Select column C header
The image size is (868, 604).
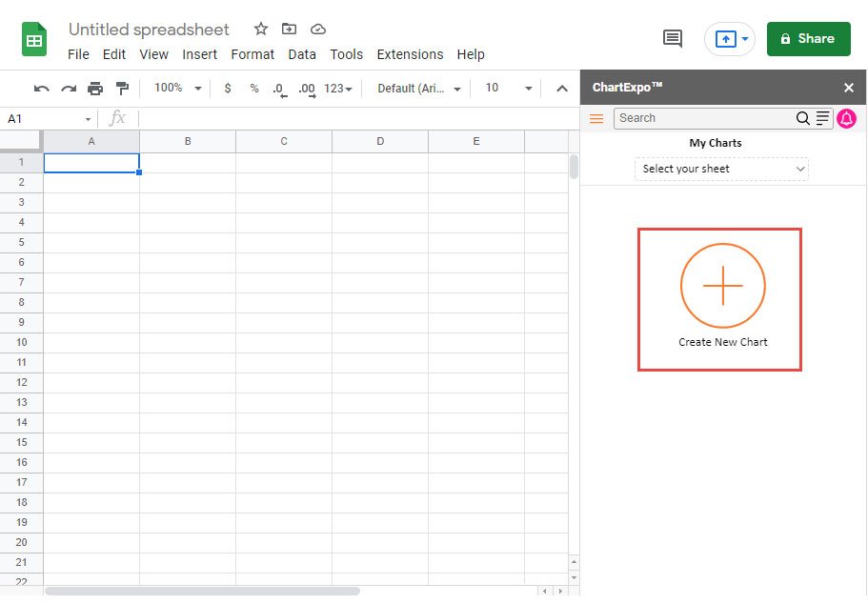click(x=284, y=142)
